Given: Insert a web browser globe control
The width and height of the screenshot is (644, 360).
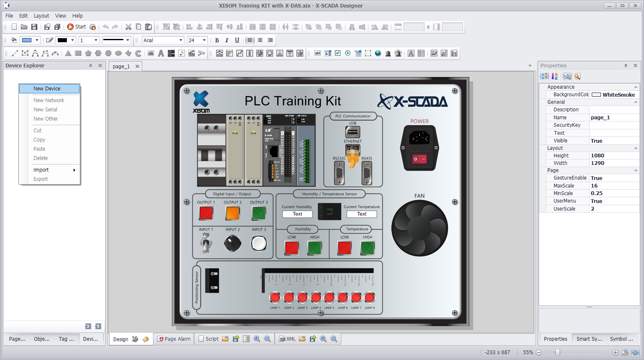Looking at the screenshot, I should tap(378, 53).
